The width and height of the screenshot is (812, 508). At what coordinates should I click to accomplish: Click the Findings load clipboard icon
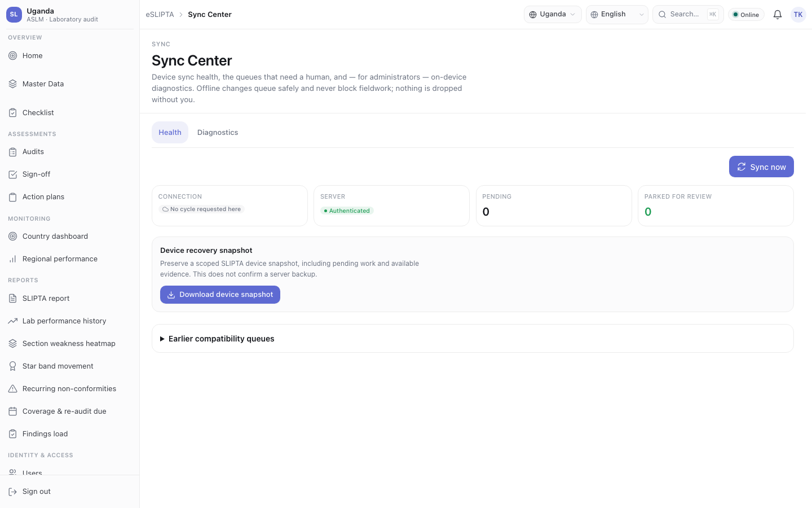tap(12, 433)
